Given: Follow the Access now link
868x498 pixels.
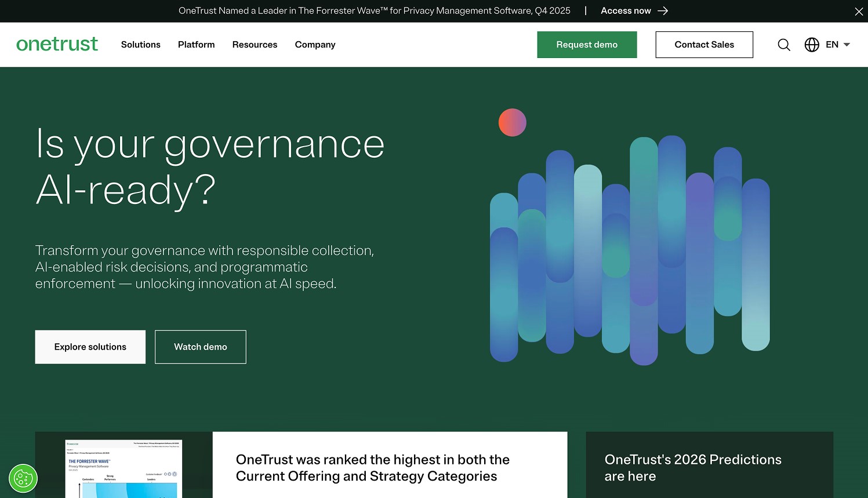Looking at the screenshot, I should 626,10.
